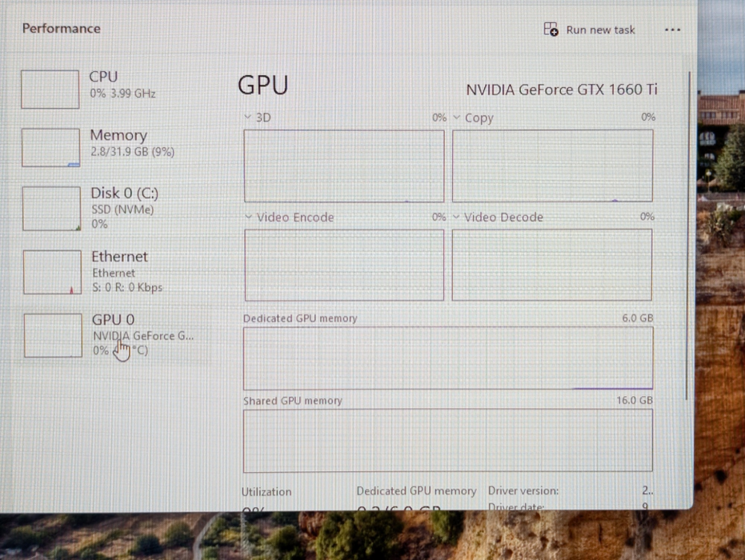This screenshot has height=560, width=745.
Task: Click the Utilization label below the graphs
Action: (x=266, y=492)
